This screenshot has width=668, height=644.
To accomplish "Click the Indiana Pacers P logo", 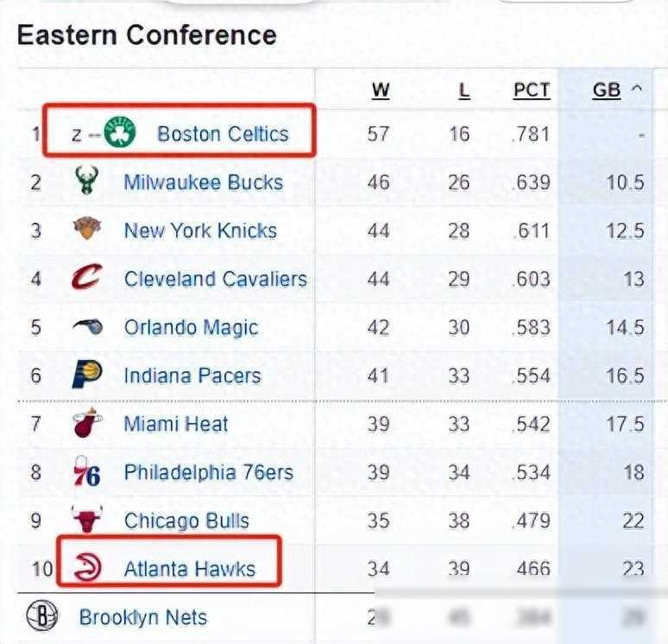I will coord(87,376).
